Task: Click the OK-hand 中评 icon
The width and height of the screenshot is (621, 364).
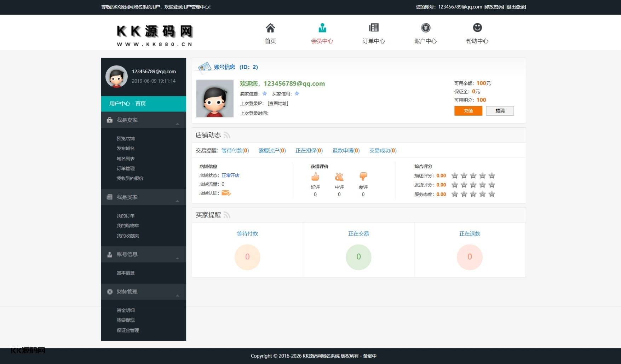Action: (339, 177)
